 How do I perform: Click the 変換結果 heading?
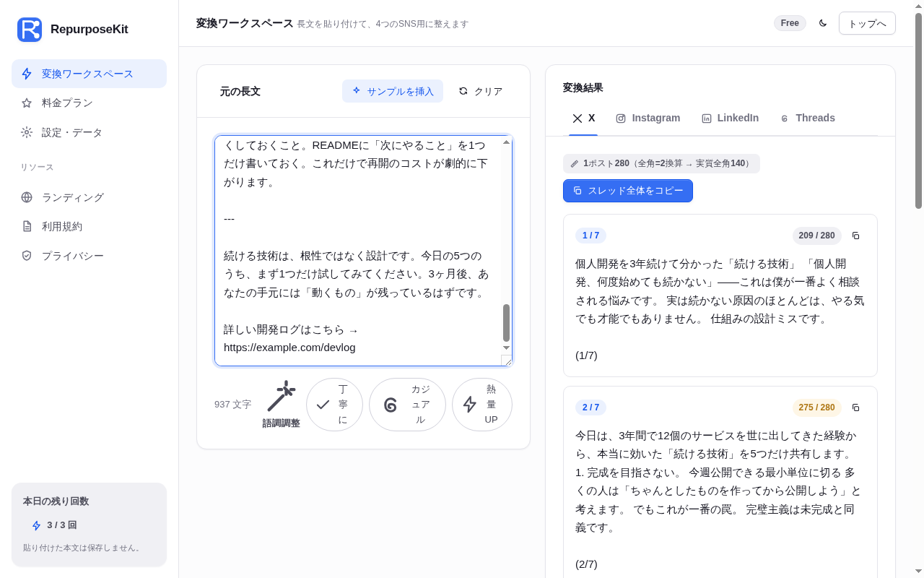pos(583,88)
